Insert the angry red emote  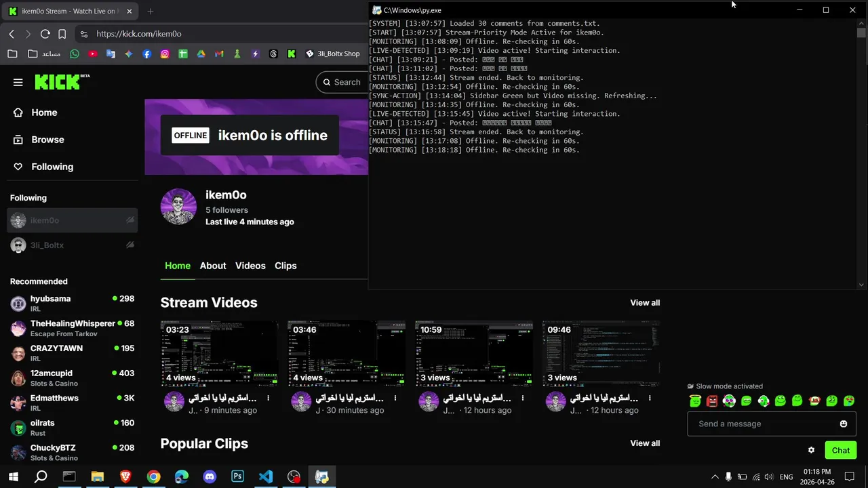click(712, 401)
